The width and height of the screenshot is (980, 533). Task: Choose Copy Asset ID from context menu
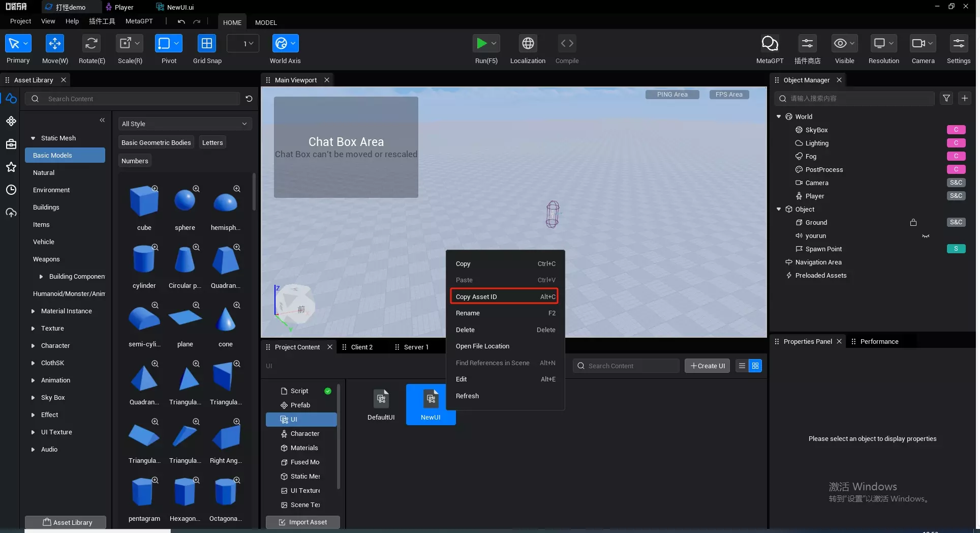[x=505, y=297]
